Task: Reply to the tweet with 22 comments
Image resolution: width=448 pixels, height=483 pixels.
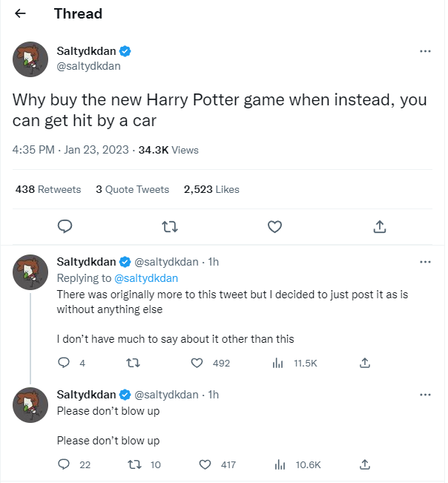Action: coord(65,464)
